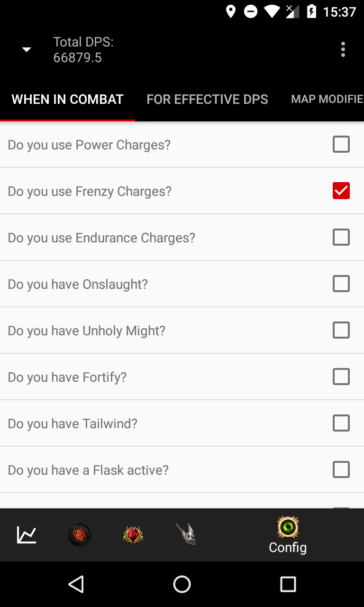The height and width of the screenshot is (607, 364).
Task: Tap the Android home button
Action: pyautogui.click(x=182, y=584)
